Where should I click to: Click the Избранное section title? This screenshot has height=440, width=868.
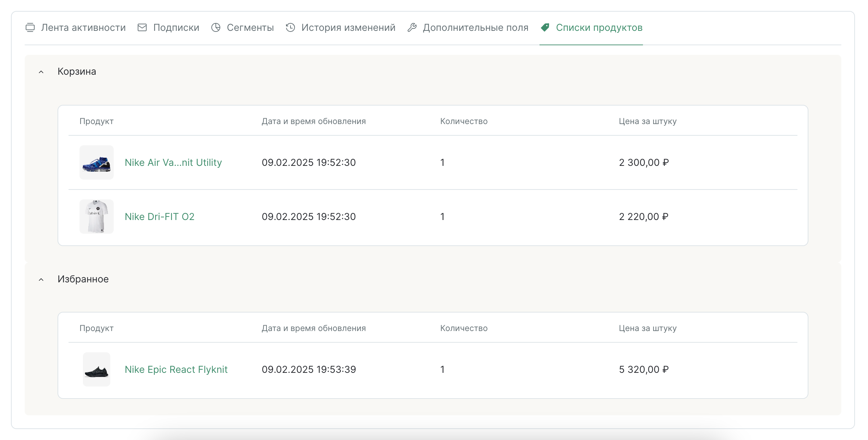click(x=83, y=279)
